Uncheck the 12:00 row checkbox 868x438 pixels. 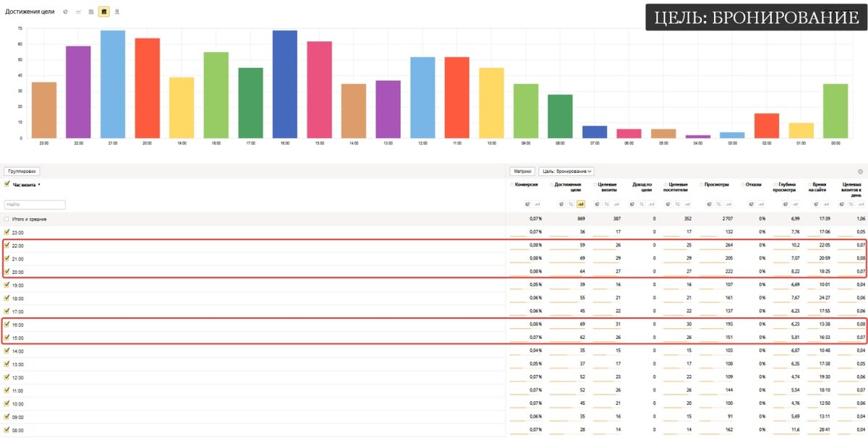[x=7, y=377]
